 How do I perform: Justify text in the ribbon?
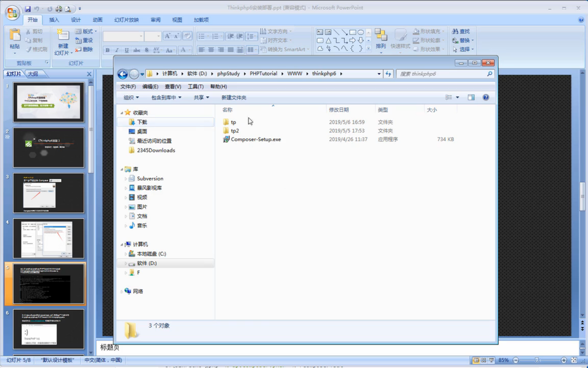point(231,50)
